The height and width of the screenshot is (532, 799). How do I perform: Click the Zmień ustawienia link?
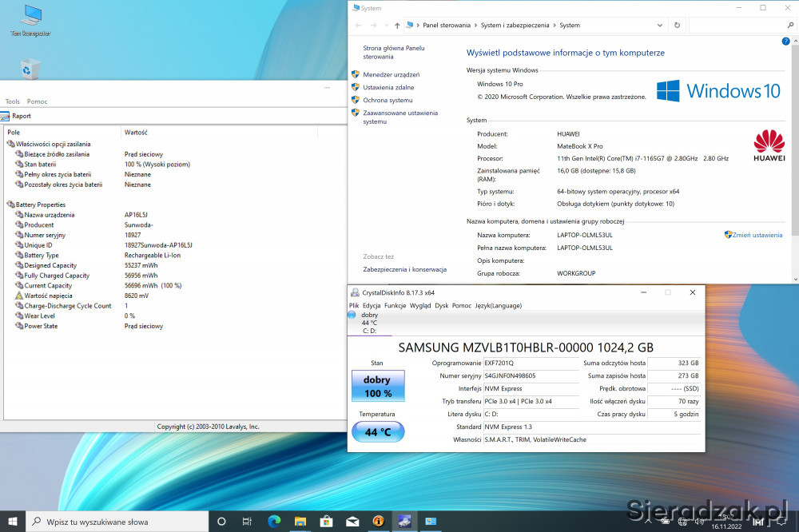point(757,235)
